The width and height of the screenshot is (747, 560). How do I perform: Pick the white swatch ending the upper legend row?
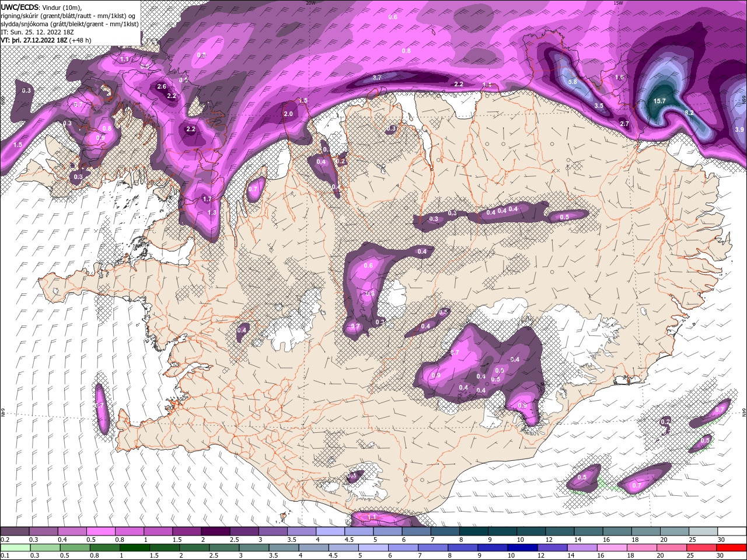coord(732,531)
